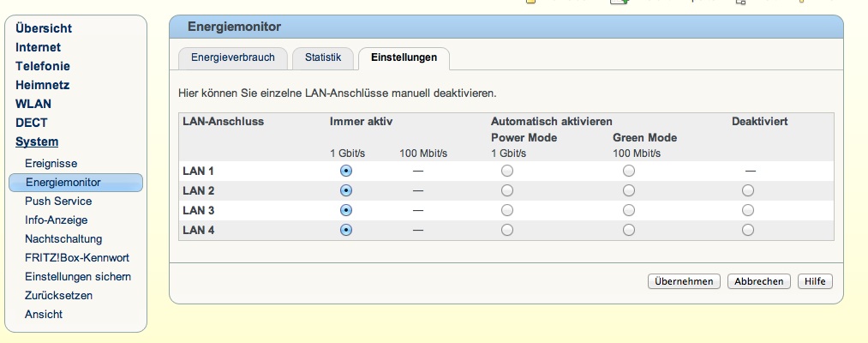Deactivate the LAN 3 port
The image size is (868, 343).
(748, 210)
